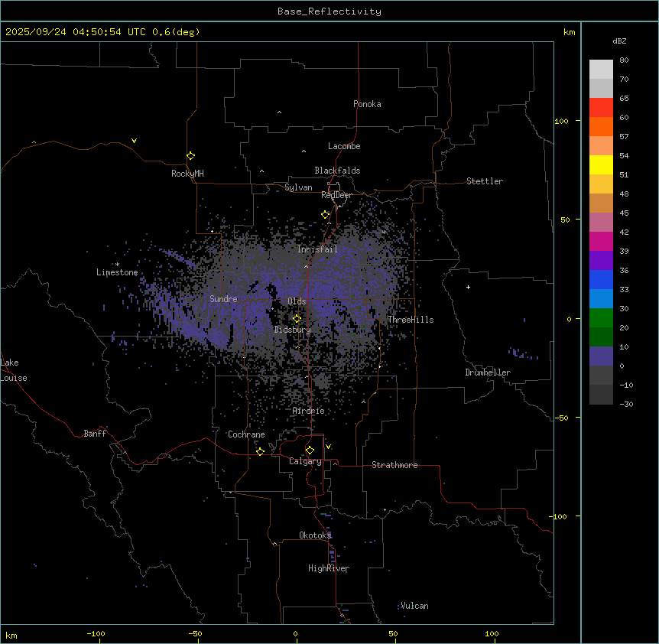Pick the red 60-65 dBZ legend swatch
The height and width of the screenshot is (644, 659).
pyautogui.click(x=601, y=107)
